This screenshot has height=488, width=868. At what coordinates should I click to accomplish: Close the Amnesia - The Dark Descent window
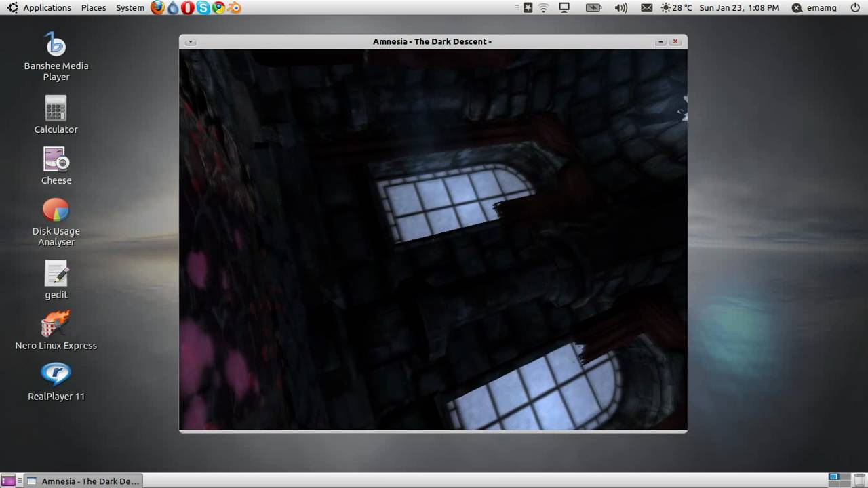tap(675, 41)
